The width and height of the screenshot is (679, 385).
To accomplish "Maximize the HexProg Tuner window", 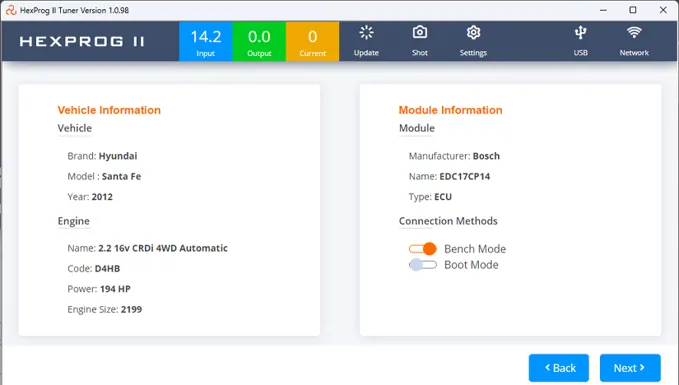I will 633,10.
